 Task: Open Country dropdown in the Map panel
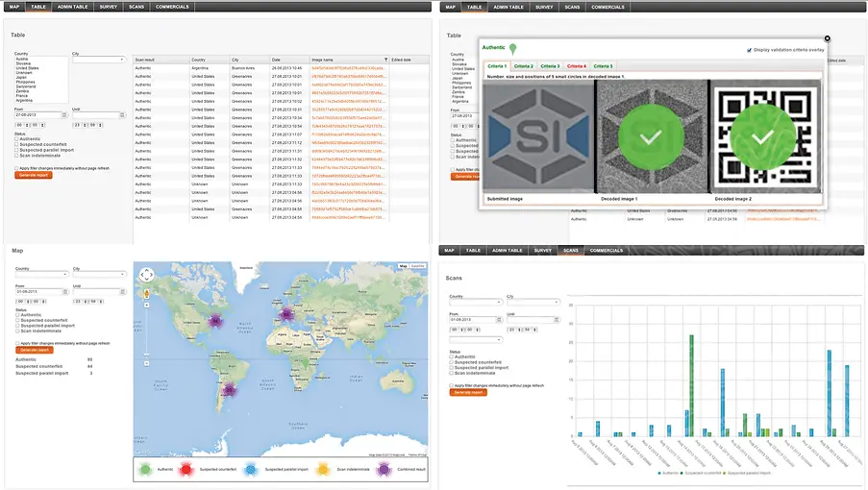[x=41, y=275]
